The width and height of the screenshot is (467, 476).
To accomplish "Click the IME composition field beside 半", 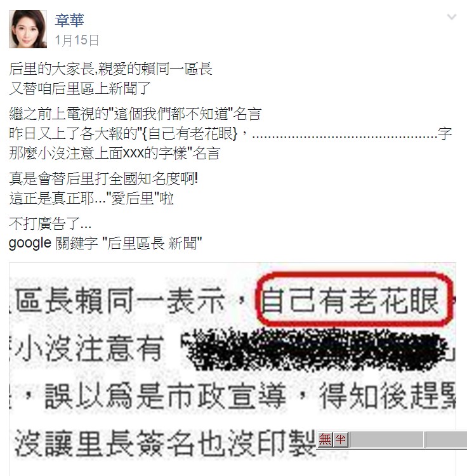I will point(386,439).
